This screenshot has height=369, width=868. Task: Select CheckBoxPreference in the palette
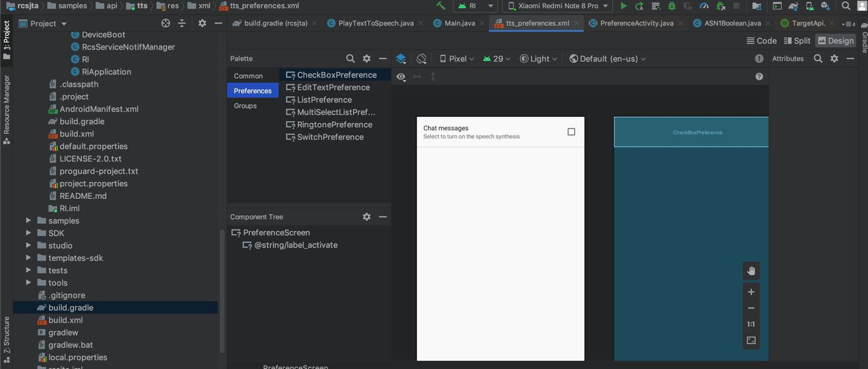click(x=335, y=75)
